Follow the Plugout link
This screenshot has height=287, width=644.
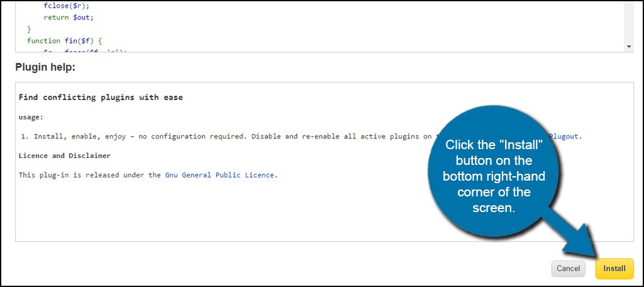tap(566, 136)
